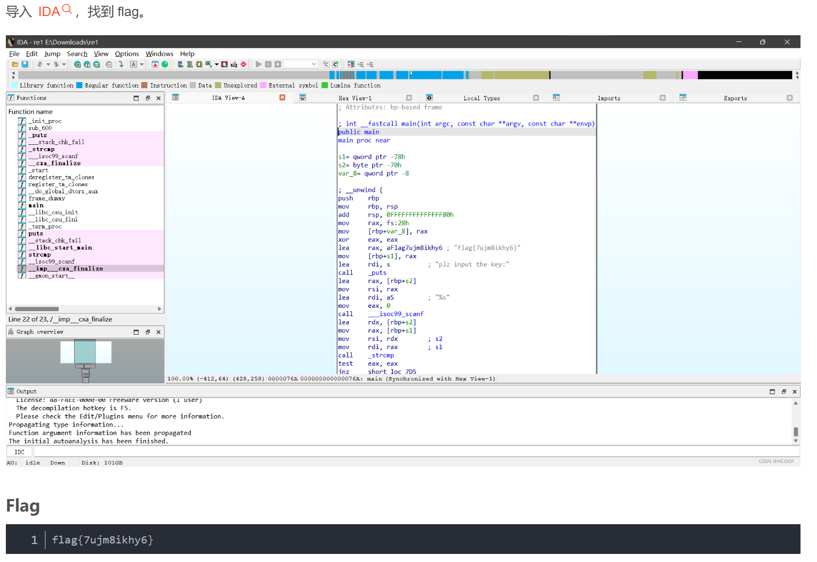Open the Local Types tab
This screenshot has width=817, height=562.
481,98
